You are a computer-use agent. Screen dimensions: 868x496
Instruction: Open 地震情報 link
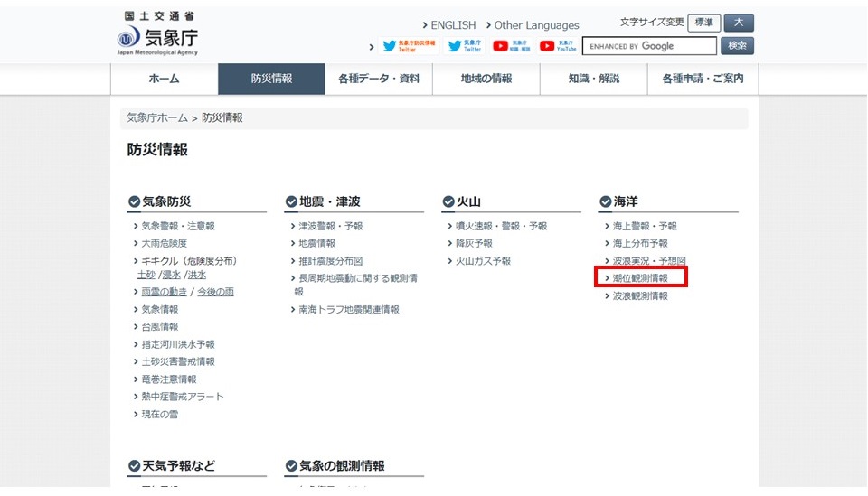(316, 243)
